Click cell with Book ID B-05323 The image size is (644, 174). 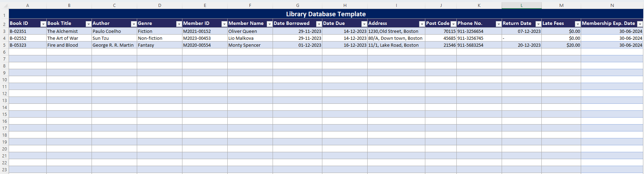pos(28,45)
